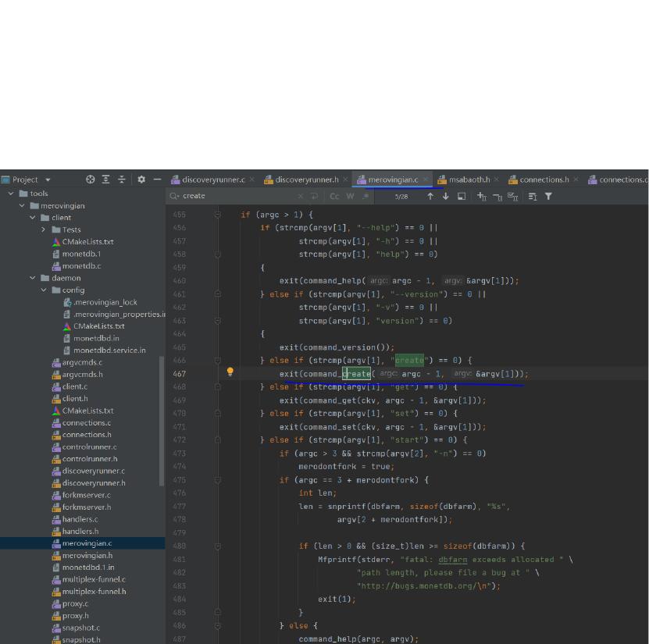Collapse the daemon folder
649x644 pixels.
33,278
